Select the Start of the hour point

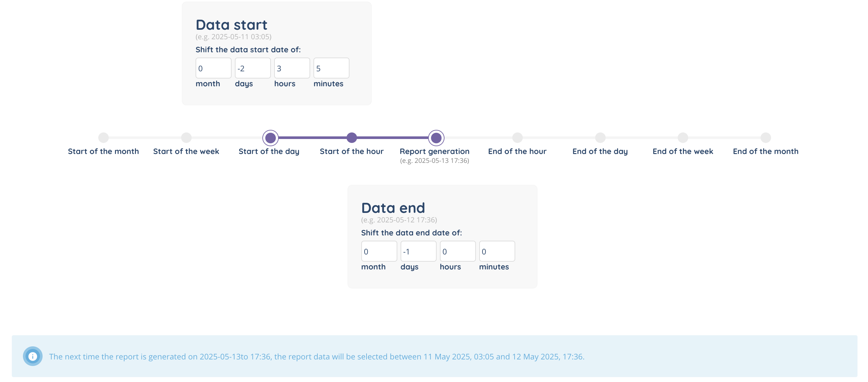[351, 138]
